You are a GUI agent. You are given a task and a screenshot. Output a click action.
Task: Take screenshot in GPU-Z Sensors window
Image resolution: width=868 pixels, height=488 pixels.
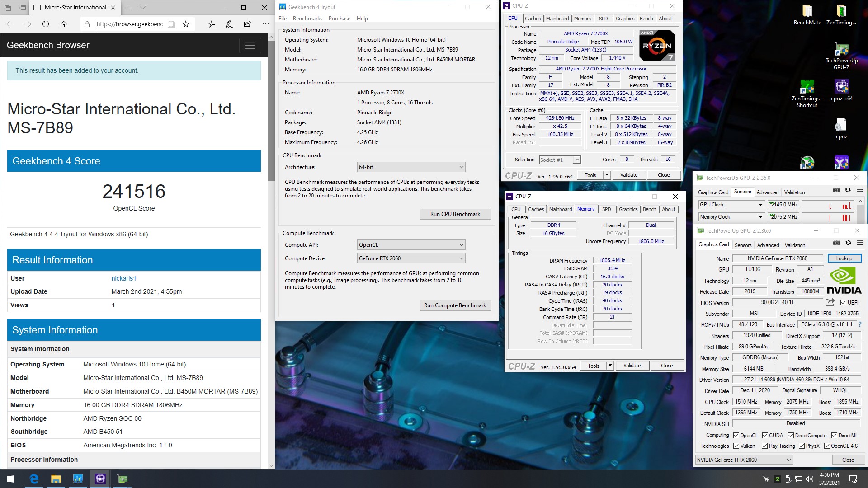[x=836, y=190]
